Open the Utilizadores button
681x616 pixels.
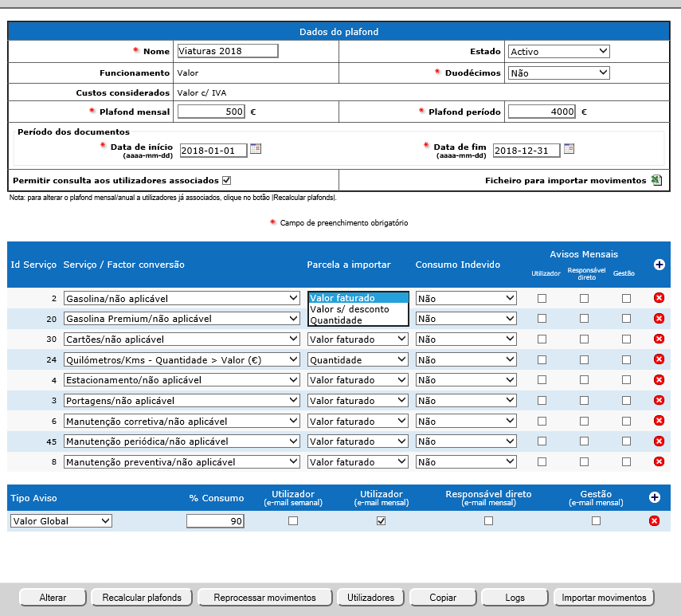(370, 598)
